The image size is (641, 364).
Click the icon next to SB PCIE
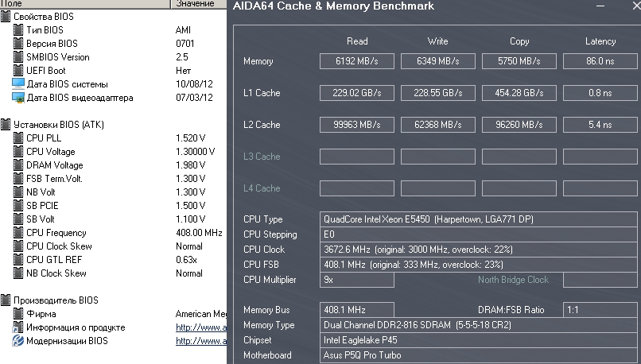pyautogui.click(x=18, y=206)
